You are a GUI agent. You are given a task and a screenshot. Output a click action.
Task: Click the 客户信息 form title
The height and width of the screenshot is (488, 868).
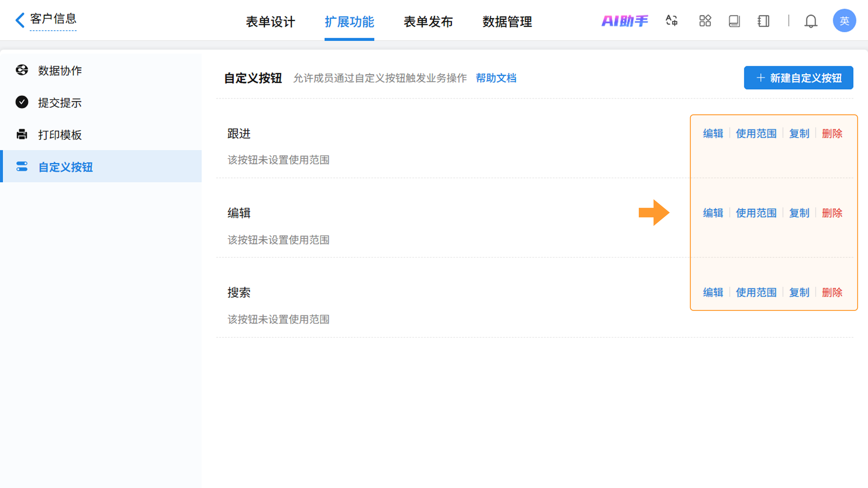tap(53, 19)
